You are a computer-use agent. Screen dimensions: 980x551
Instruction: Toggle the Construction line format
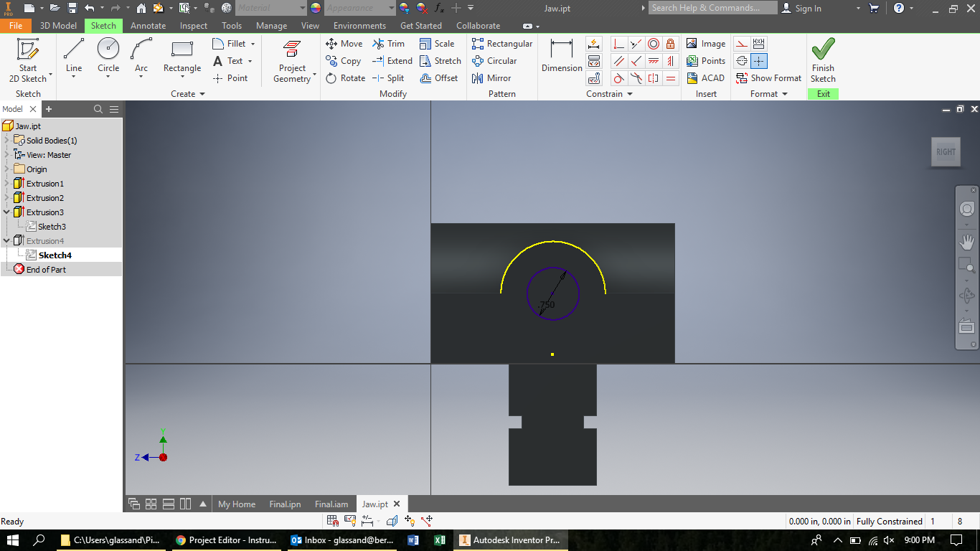pos(742,44)
